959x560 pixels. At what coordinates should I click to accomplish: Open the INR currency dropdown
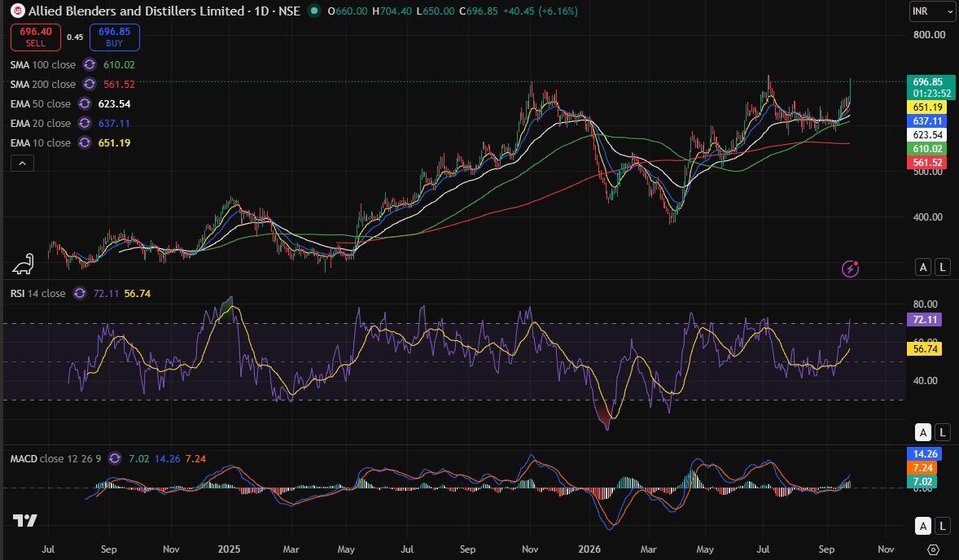[932, 11]
